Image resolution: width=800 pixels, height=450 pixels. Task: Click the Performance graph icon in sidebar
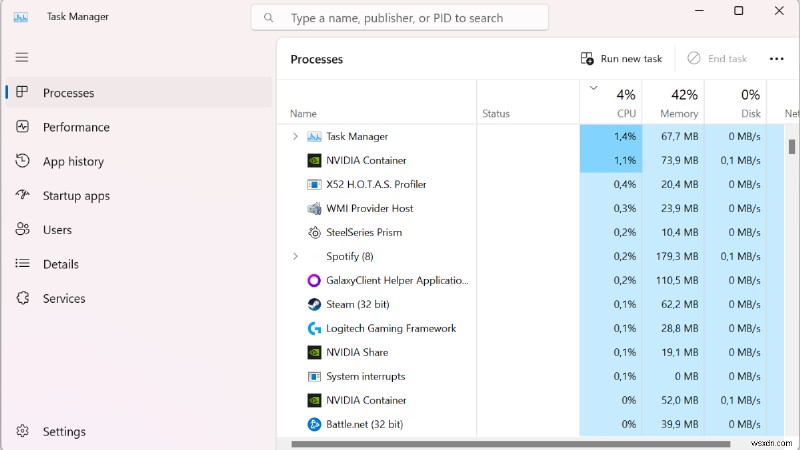click(22, 127)
